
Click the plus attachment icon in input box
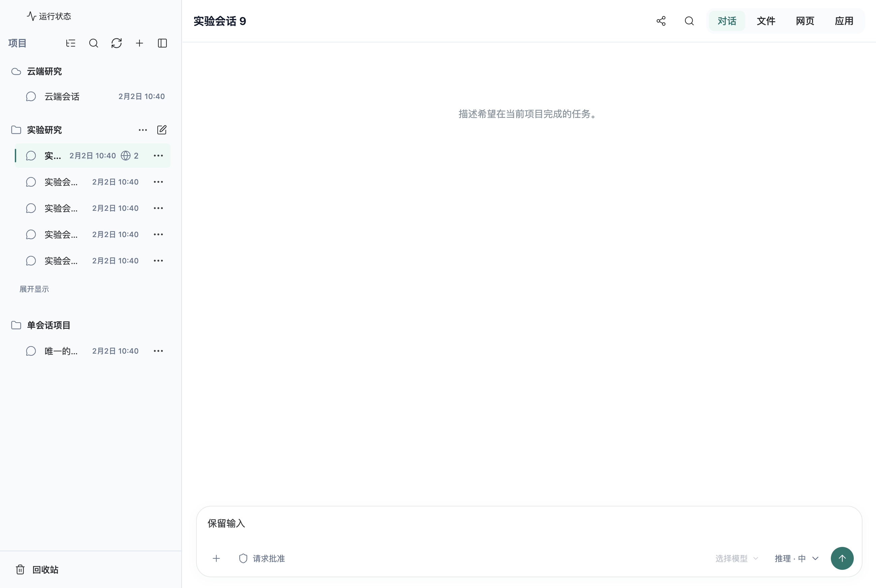[216, 558]
